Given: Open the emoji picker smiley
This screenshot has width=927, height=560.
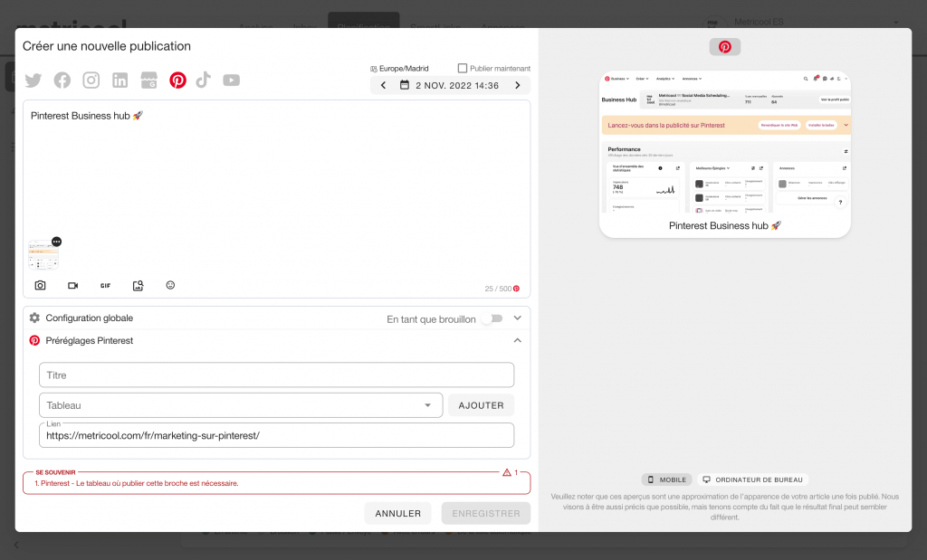Looking at the screenshot, I should tap(170, 285).
